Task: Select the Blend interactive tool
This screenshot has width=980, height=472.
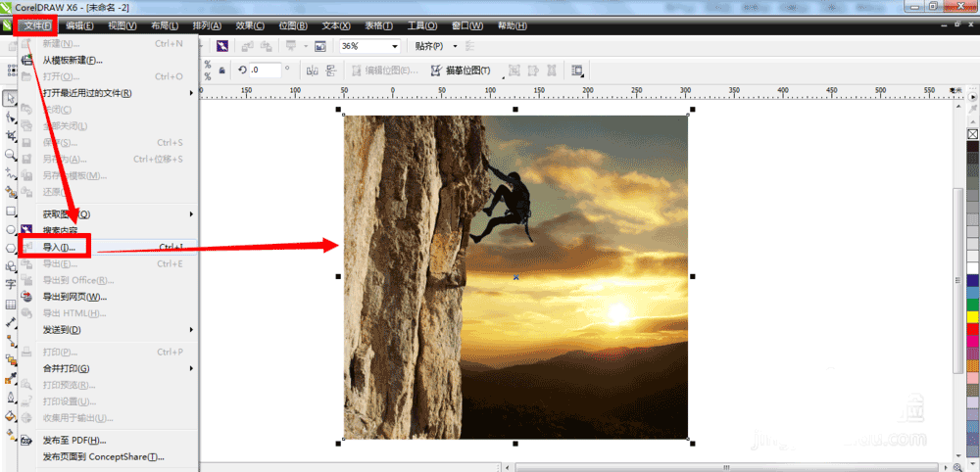Action: pyautogui.click(x=10, y=359)
